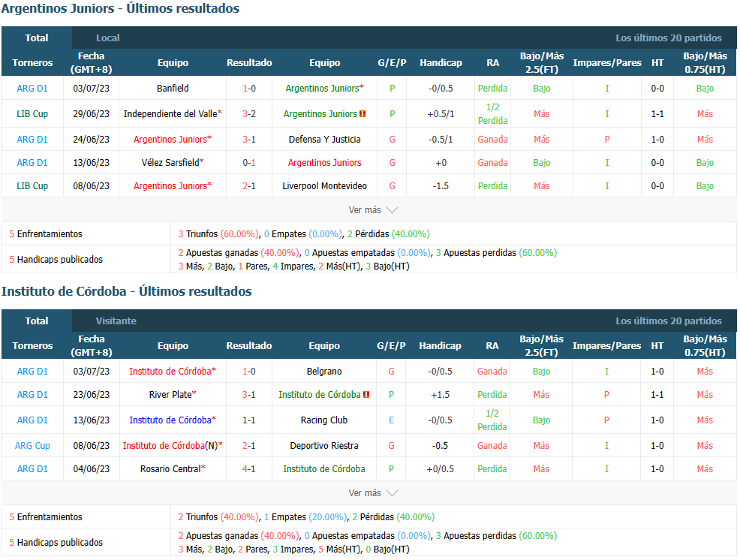Open ARG D1 league link on Banfield row

coord(32,89)
